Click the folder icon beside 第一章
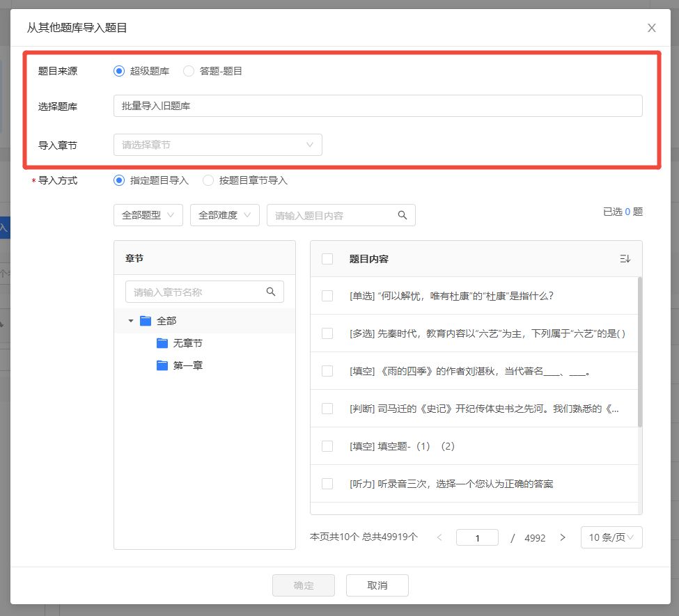The image size is (679, 616). 162,365
